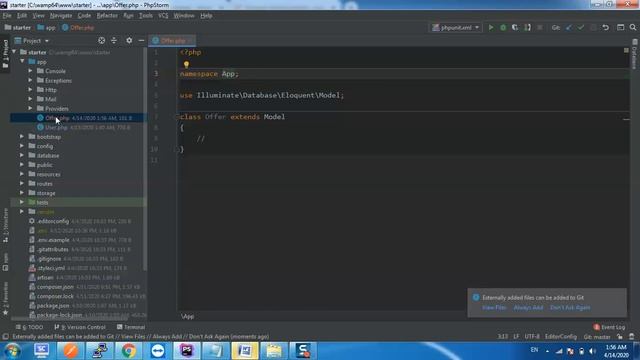Screen dimensions: 640x360
Task: Click View Files in the Git notification
Action: pyautogui.click(x=494, y=307)
